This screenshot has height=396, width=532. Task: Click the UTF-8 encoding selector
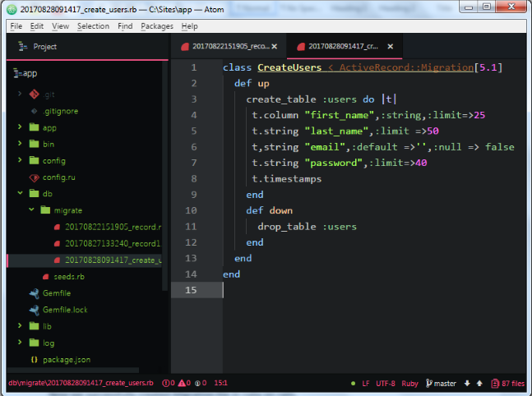(x=386, y=383)
